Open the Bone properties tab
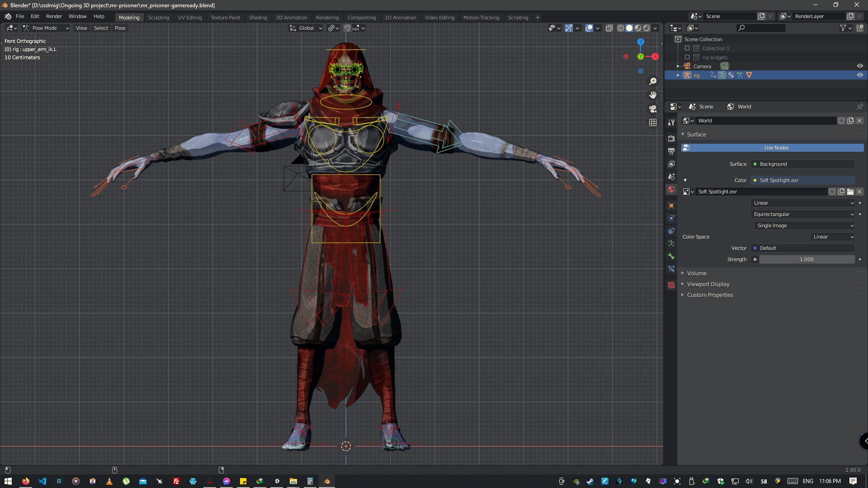Image resolution: width=868 pixels, height=488 pixels. 671,256
